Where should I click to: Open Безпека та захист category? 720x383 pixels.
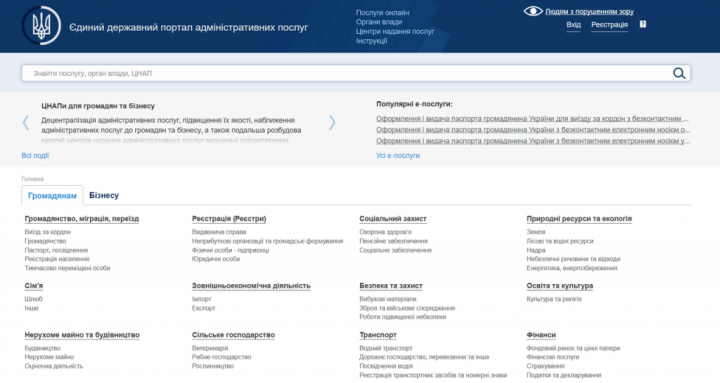point(391,286)
